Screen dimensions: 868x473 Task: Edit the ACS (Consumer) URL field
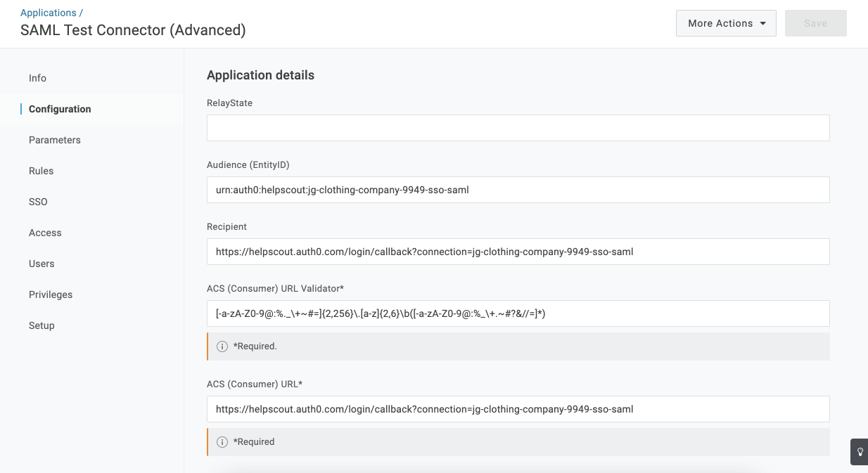518,409
